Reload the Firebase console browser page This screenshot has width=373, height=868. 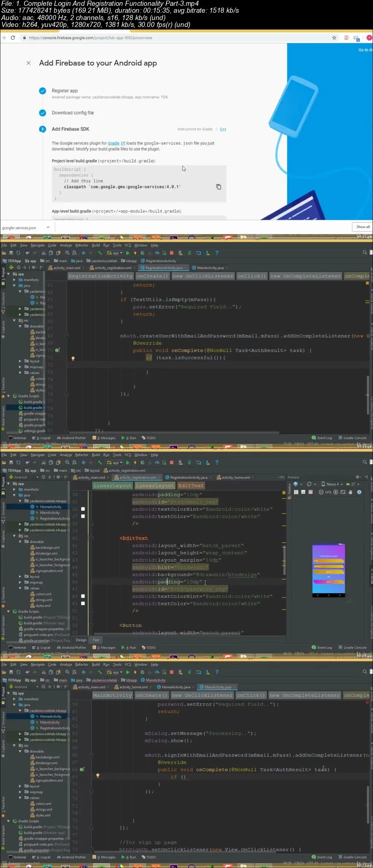point(13,38)
